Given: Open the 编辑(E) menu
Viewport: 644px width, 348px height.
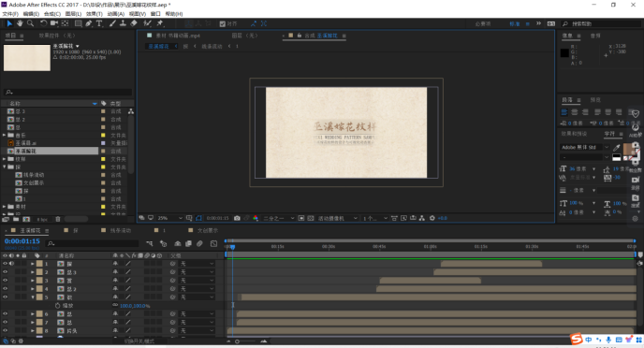Looking at the screenshot, I should tap(31, 14).
